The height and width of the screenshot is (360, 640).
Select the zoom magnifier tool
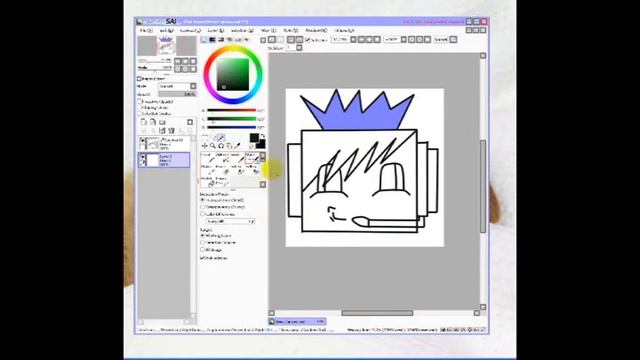(213, 146)
